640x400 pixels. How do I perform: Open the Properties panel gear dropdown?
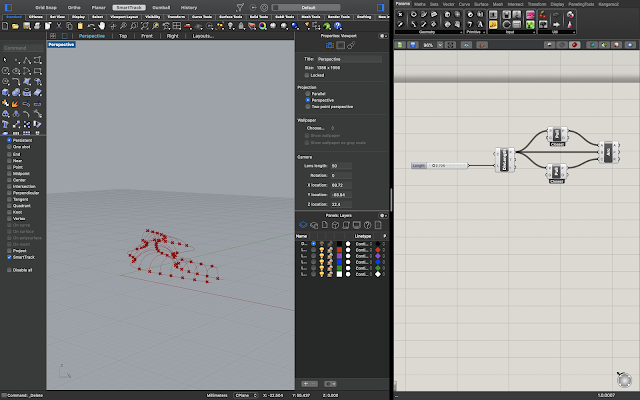click(383, 36)
